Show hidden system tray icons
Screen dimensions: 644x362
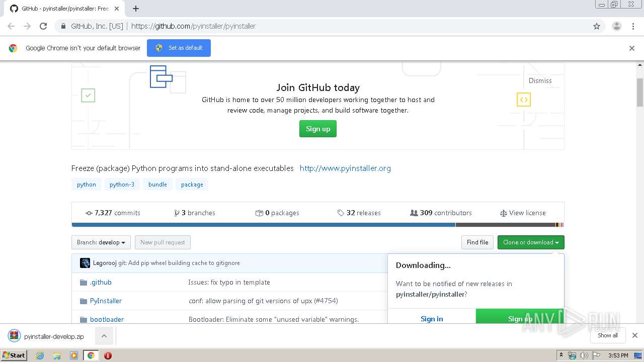pyautogui.click(x=561, y=355)
